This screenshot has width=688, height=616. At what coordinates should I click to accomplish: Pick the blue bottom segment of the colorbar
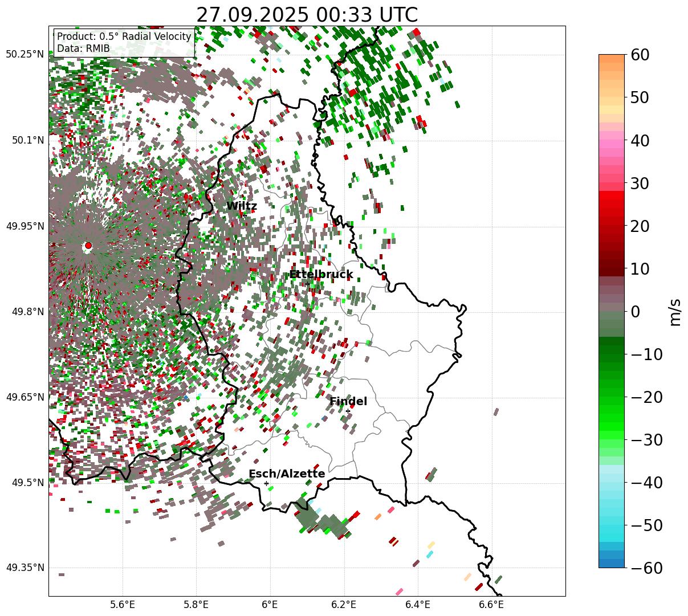click(612, 563)
